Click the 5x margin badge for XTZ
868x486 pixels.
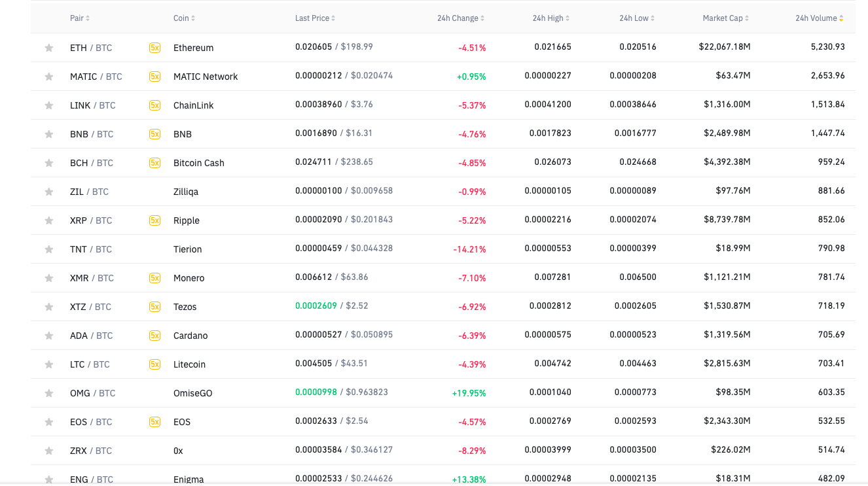click(154, 307)
